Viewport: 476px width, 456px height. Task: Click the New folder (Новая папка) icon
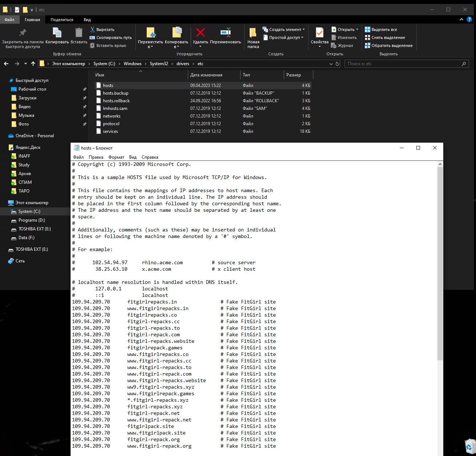coord(253,33)
